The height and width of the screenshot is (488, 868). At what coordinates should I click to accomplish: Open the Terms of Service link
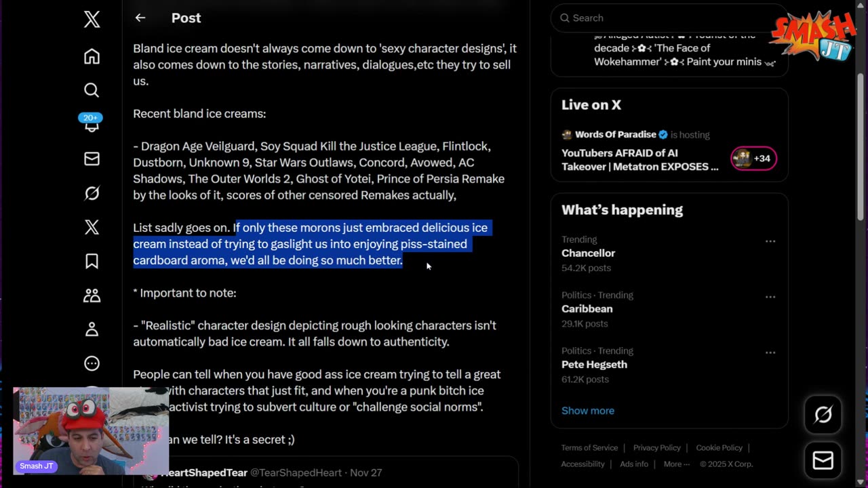coord(589,448)
